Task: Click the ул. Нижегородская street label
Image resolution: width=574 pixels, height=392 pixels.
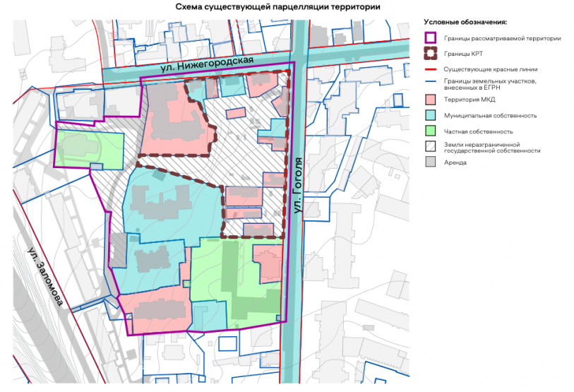Action: point(207,64)
